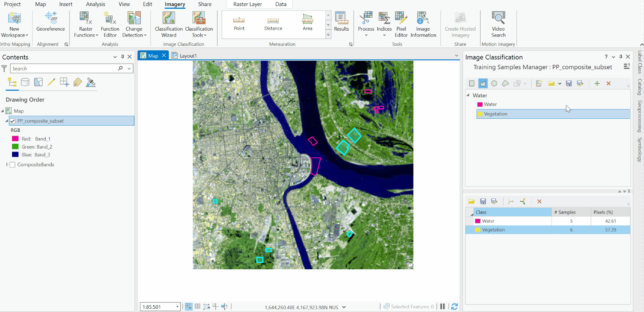Open the Raster Functions dropdown

tap(86, 32)
